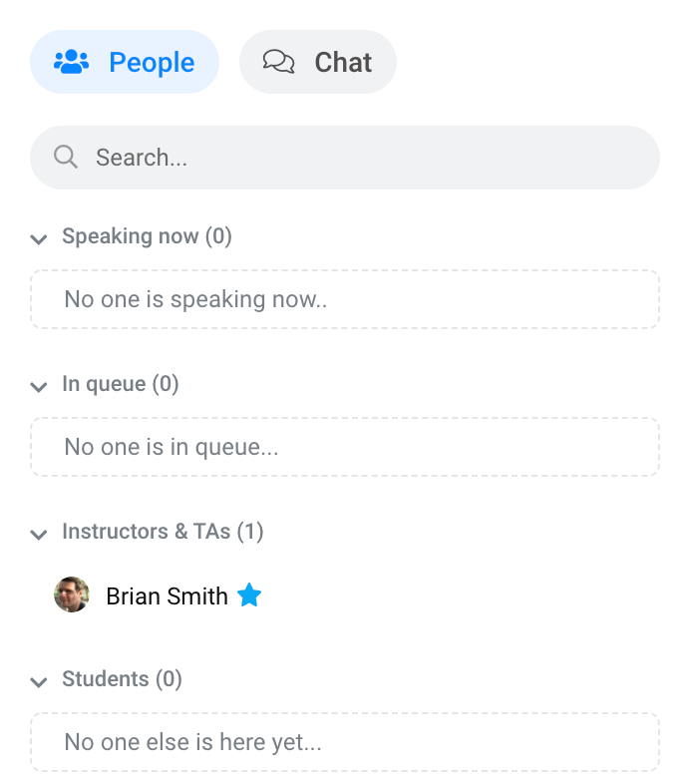
Task: Collapse the Instructors & TAs chevron
Action: pos(39,534)
